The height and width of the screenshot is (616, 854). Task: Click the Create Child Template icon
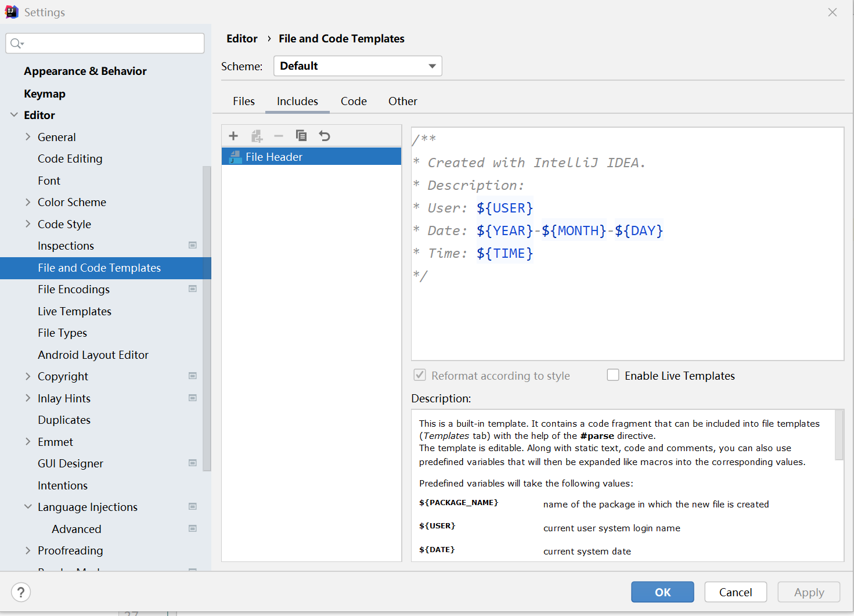(x=257, y=136)
